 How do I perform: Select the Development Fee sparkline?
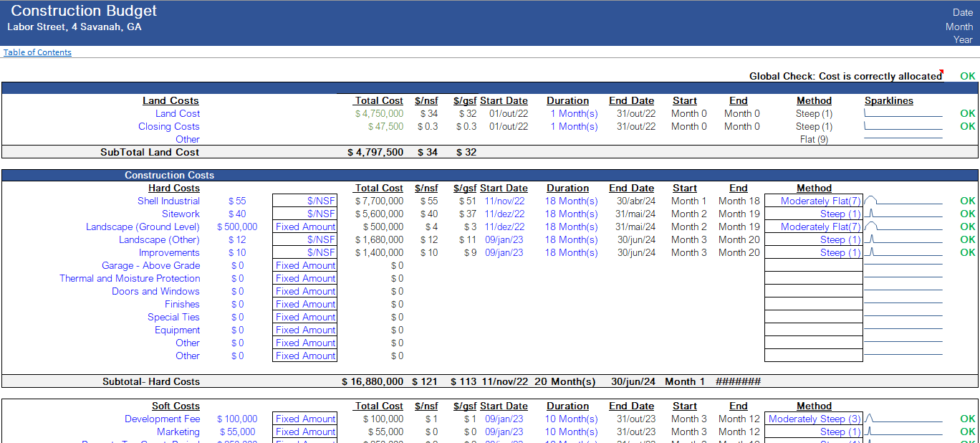point(903,419)
